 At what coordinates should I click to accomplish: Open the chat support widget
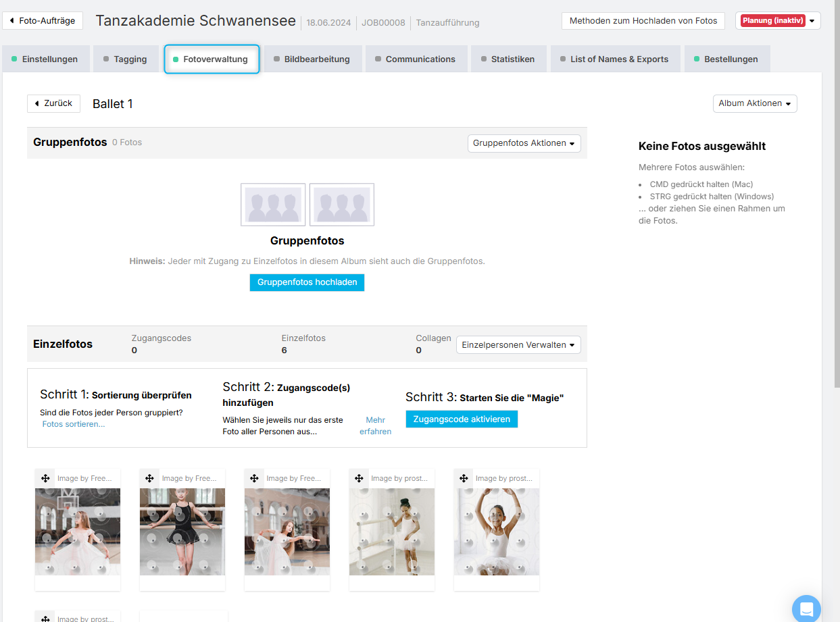click(806, 609)
